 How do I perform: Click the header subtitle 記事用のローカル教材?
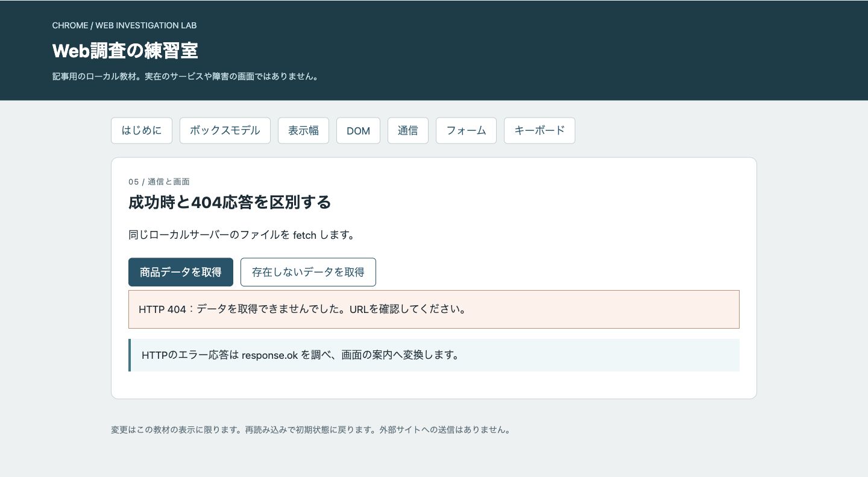185,77
